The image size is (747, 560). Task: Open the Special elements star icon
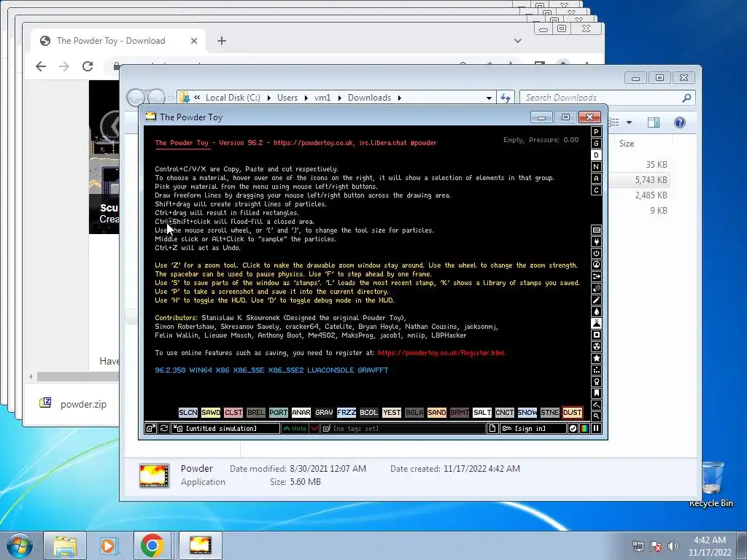click(x=596, y=359)
